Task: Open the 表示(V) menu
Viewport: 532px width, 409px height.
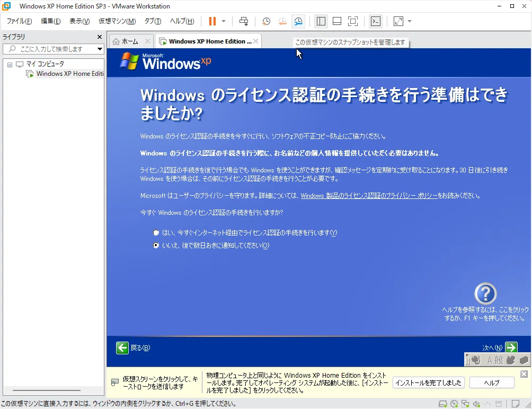Action: click(x=79, y=21)
